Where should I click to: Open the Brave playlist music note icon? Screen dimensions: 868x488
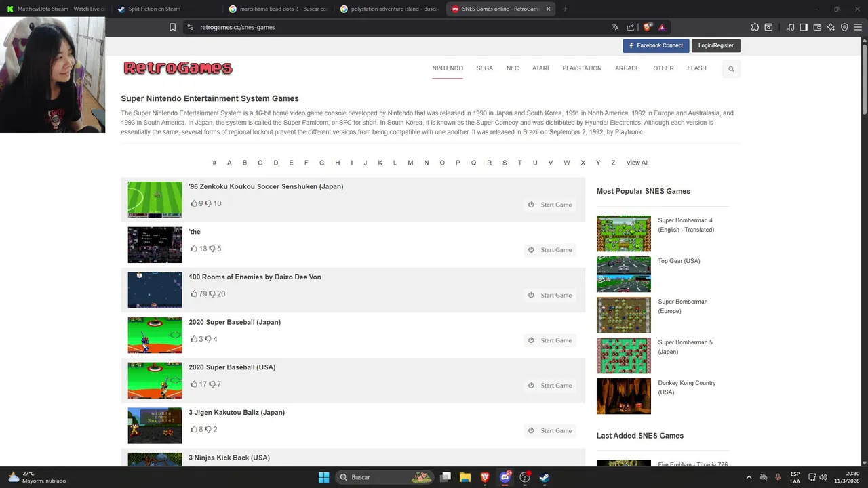click(790, 27)
